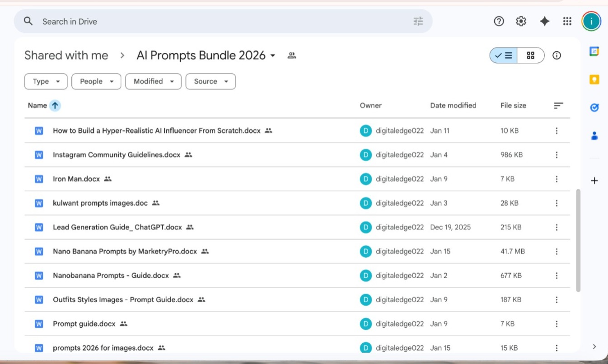Expand the AI Prompts Bundle 2026 folder menu
The width and height of the screenshot is (608, 364).
pyautogui.click(x=273, y=56)
